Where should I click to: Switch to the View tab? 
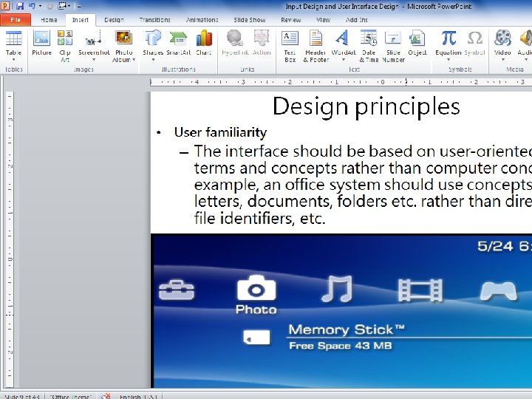323,20
